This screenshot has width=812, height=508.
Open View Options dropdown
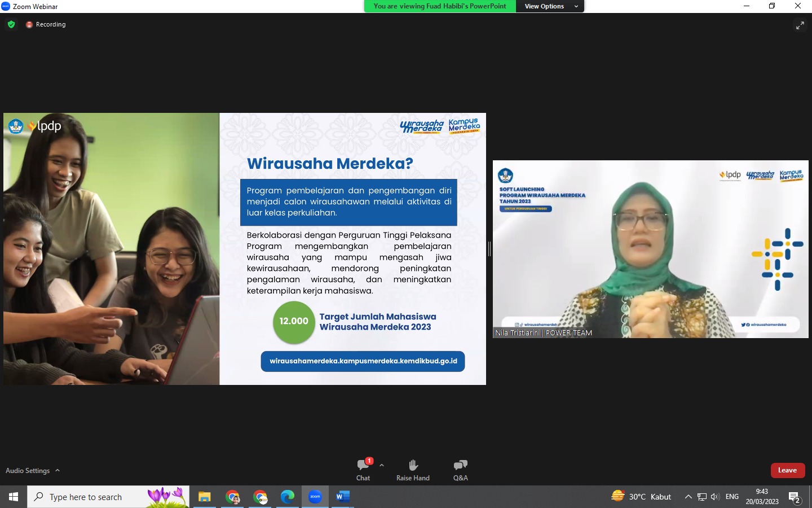(x=550, y=6)
